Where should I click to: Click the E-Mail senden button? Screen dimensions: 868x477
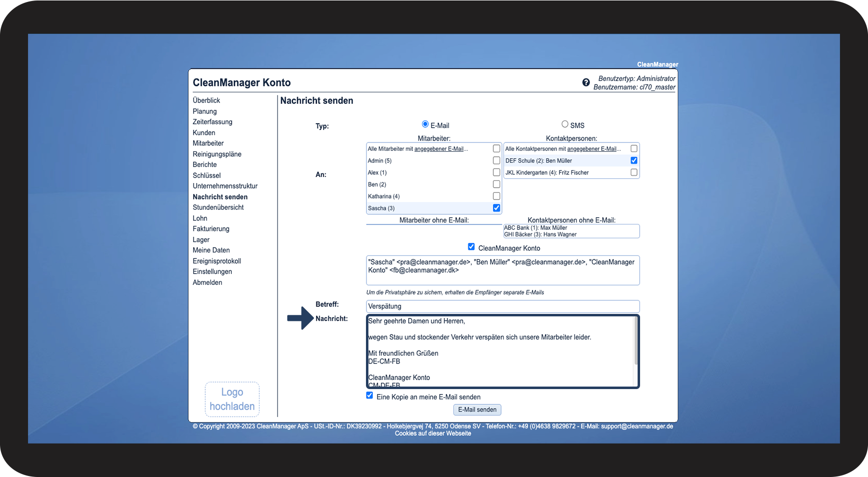[x=477, y=410]
